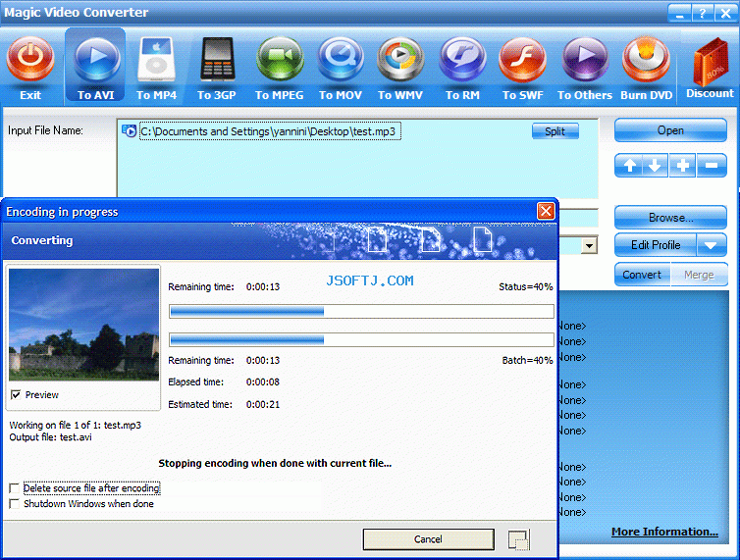Enable Shutdown Windows when done
The width and height of the screenshot is (740, 560).
(x=15, y=503)
